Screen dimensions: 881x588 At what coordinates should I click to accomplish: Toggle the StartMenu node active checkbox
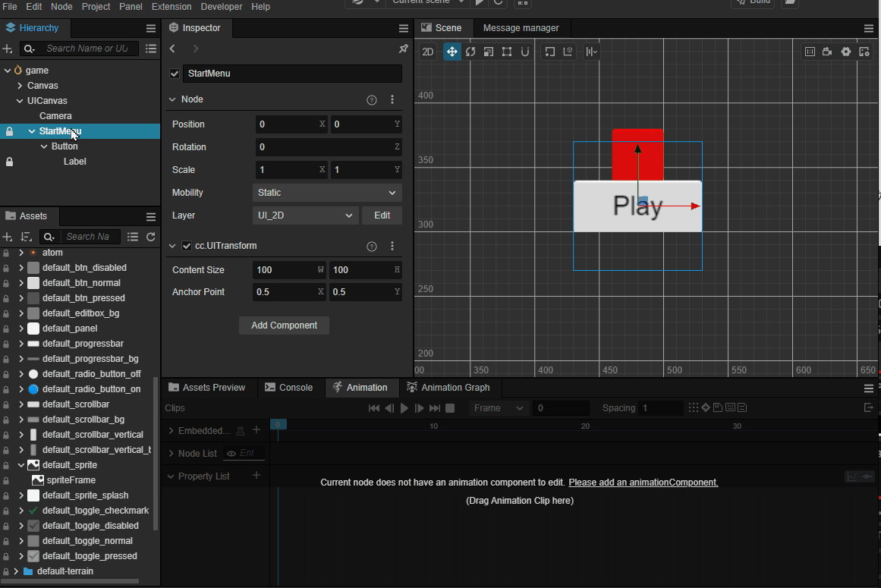coord(175,74)
